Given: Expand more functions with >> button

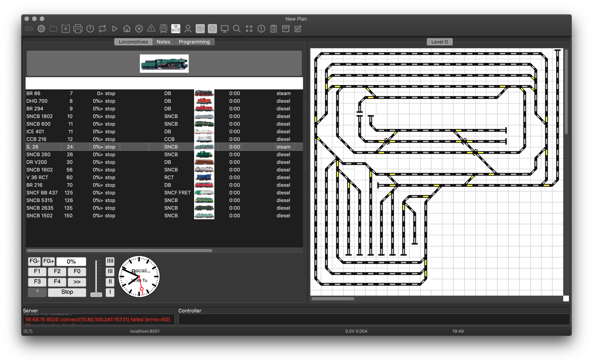Looking at the screenshot, I should pyautogui.click(x=77, y=281).
